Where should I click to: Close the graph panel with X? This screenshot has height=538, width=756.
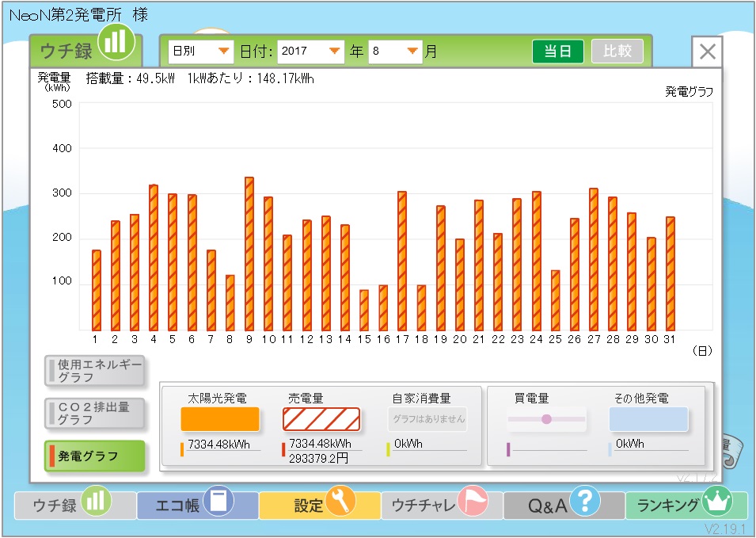(x=707, y=52)
